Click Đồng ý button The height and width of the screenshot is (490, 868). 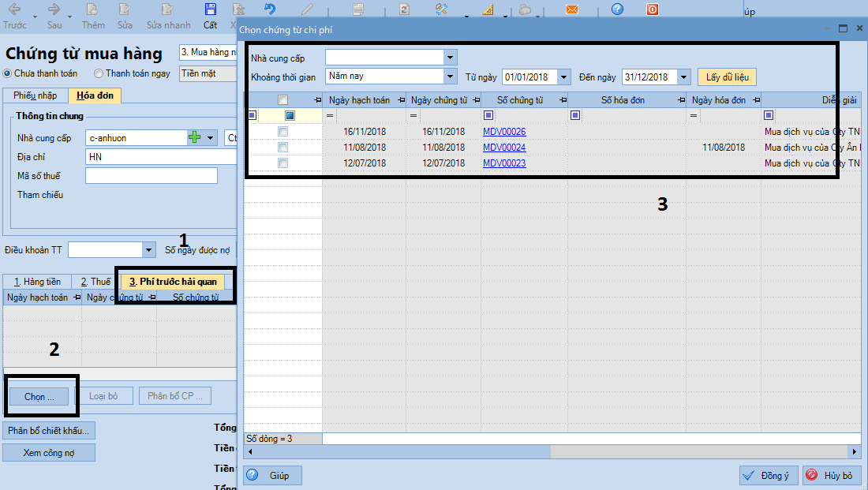click(769, 476)
